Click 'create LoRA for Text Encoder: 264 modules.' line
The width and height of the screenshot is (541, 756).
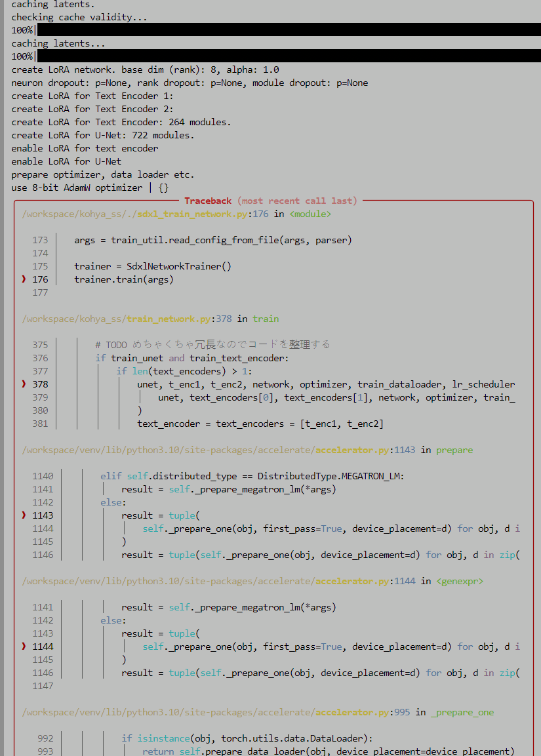pyautogui.click(x=121, y=122)
